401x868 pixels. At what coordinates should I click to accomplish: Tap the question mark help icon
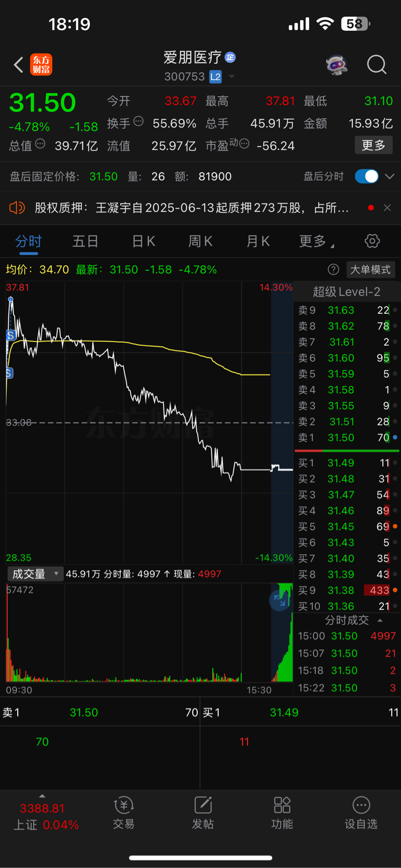click(333, 269)
